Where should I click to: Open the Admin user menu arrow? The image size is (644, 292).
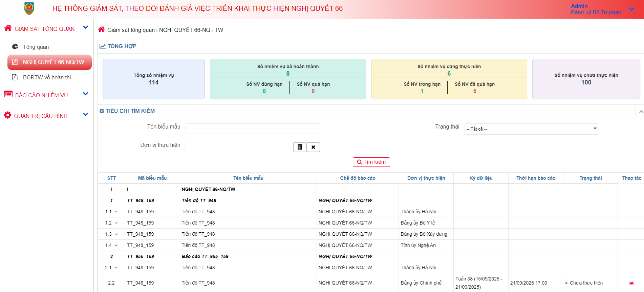631,9
